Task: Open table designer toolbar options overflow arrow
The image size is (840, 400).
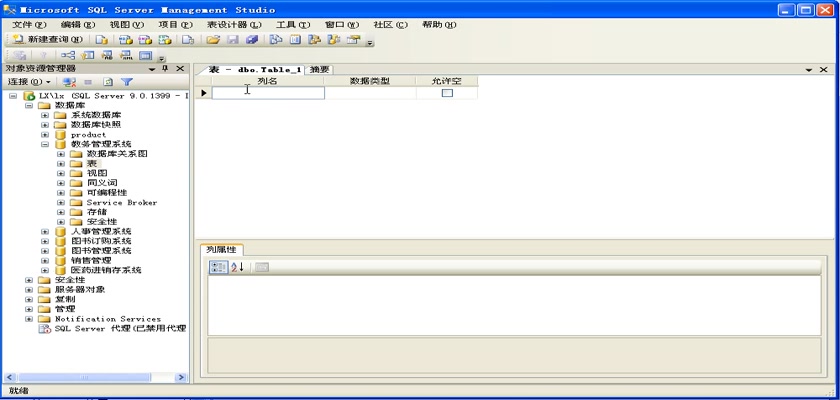Action: coord(162,57)
